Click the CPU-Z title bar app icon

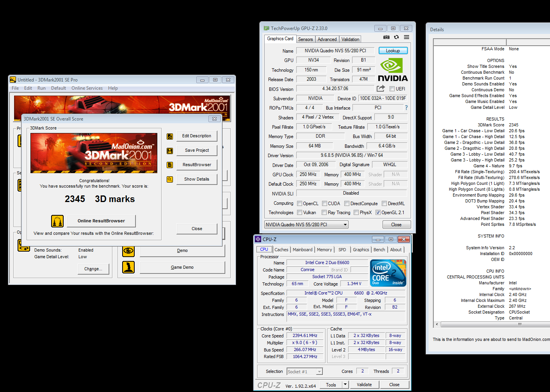[x=258, y=239]
